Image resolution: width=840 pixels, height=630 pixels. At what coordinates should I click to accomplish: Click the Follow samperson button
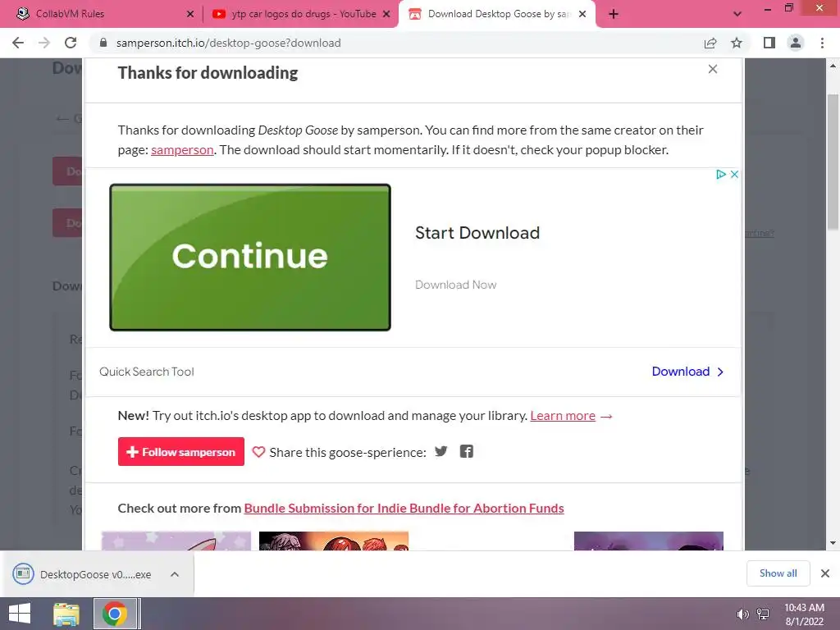point(181,452)
